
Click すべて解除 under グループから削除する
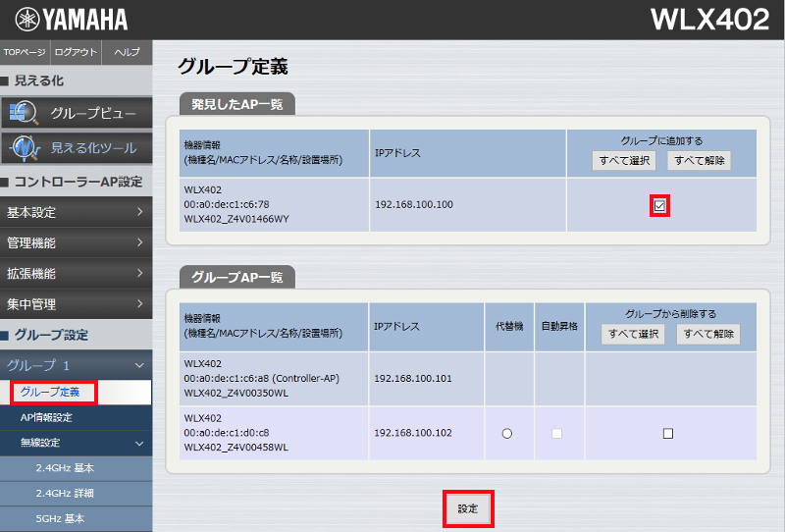coord(707,334)
